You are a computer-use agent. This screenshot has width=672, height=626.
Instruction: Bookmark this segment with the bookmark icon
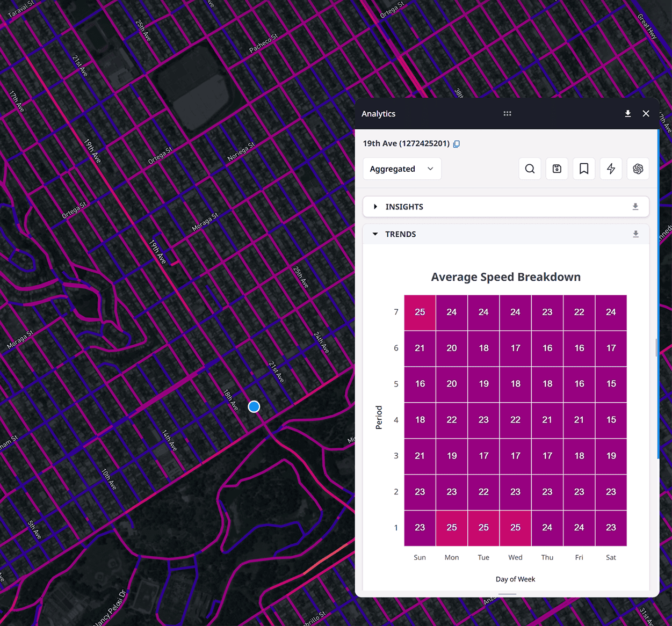coord(584,169)
